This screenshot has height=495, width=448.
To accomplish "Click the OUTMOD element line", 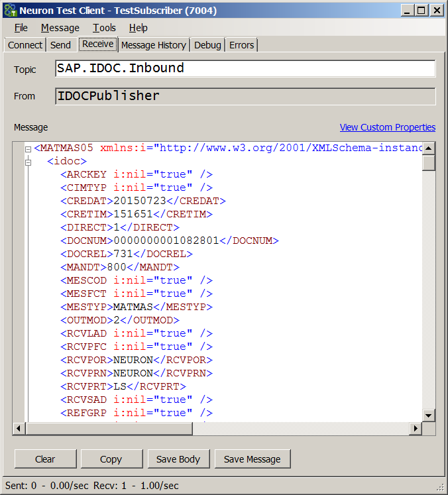I will coord(120,320).
